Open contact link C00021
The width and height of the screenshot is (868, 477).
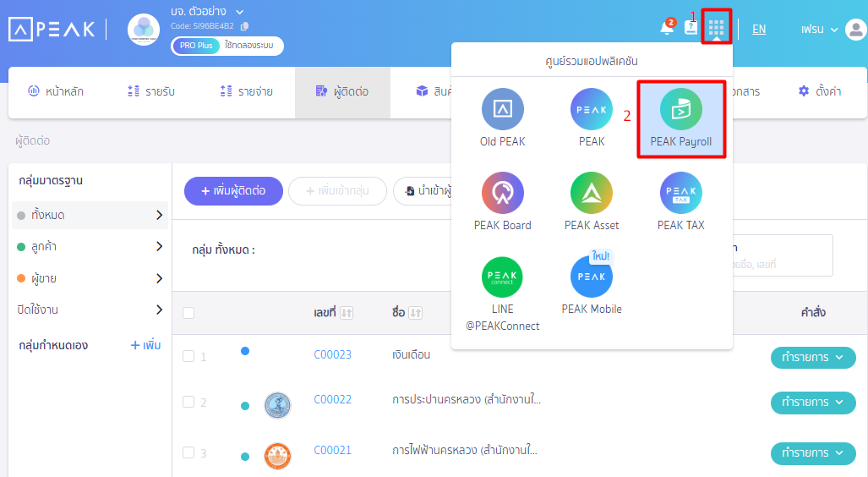(x=332, y=451)
